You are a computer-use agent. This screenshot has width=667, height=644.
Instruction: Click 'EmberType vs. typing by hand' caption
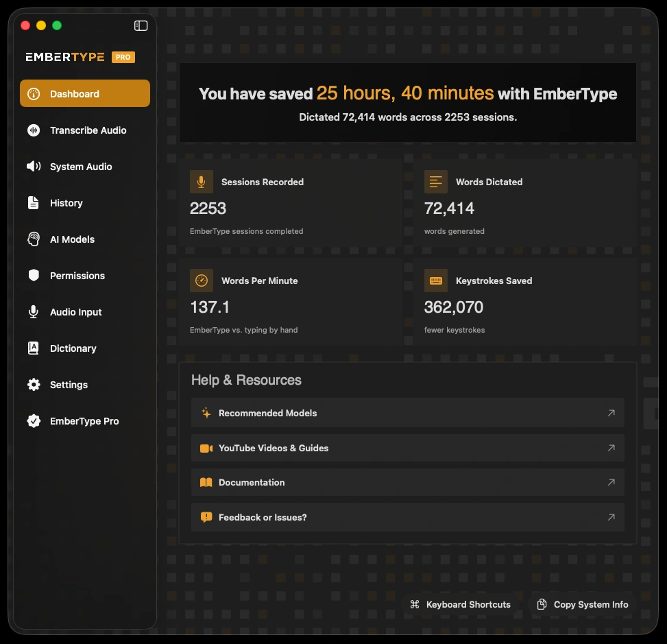point(244,330)
